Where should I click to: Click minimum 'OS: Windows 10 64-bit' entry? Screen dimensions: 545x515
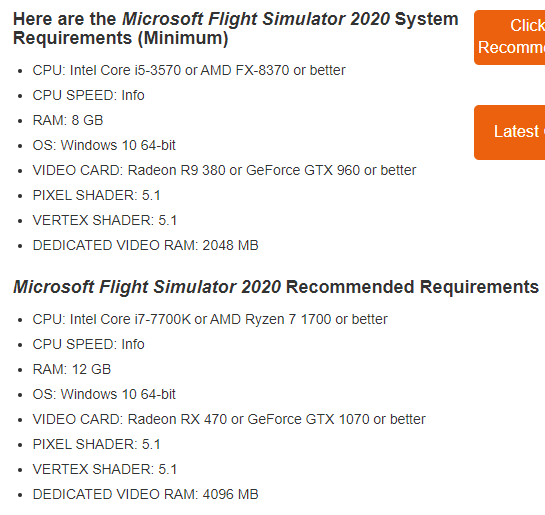(x=104, y=145)
